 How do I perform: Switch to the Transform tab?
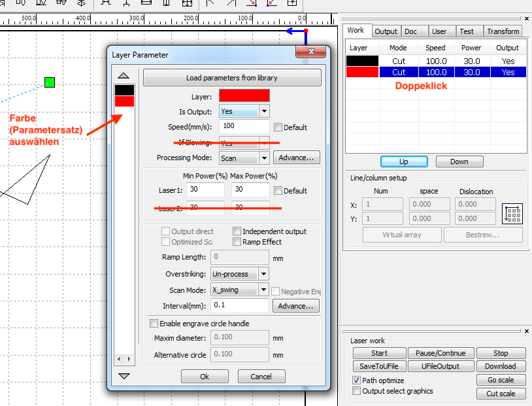pos(503,31)
